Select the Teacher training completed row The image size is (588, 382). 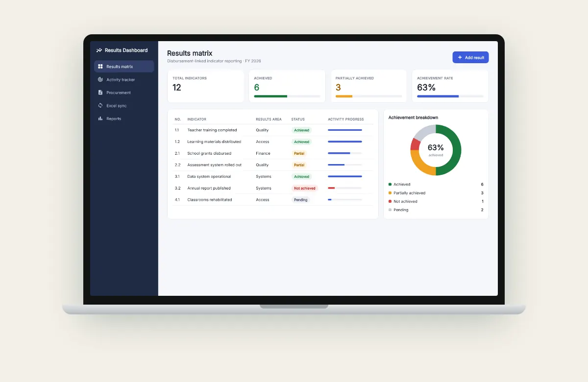(273, 130)
